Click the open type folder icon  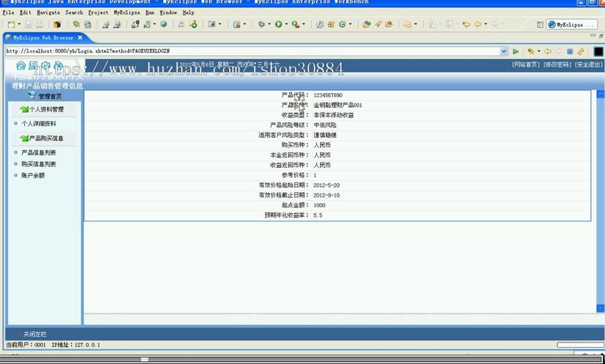click(366, 24)
